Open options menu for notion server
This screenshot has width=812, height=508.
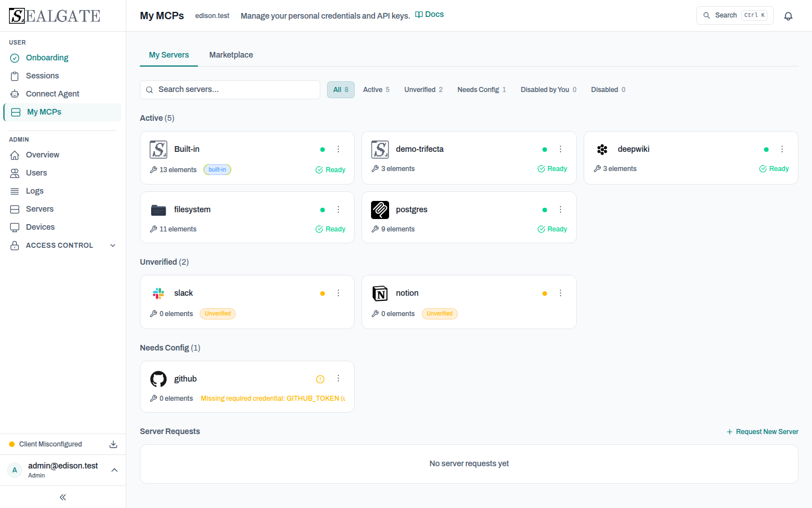pyautogui.click(x=561, y=293)
